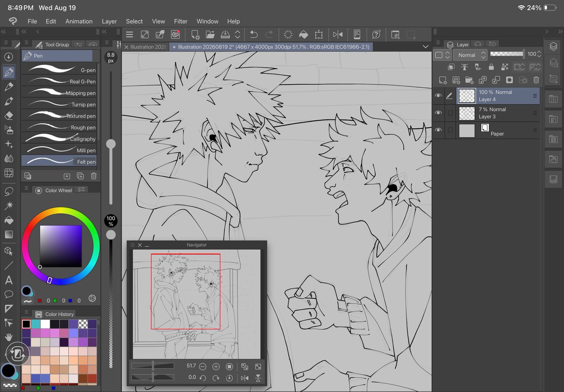Viewport: 564px width, 392px height.
Task: Toggle Set as reference layer lighthouse icon
Action: [x=464, y=67]
